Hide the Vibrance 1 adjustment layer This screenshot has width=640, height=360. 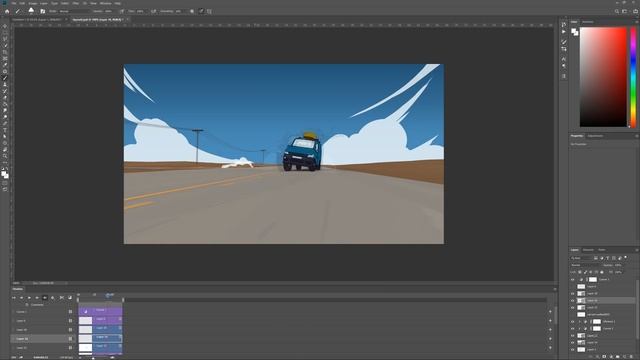click(x=572, y=322)
